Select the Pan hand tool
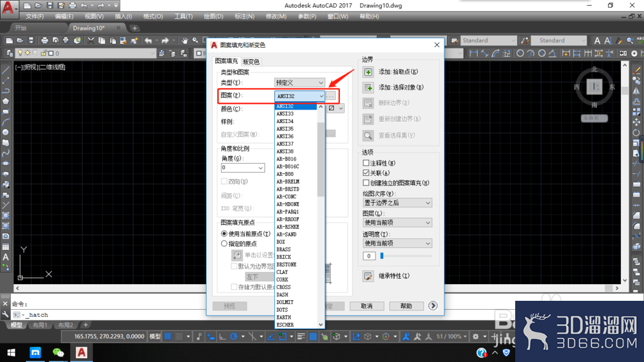644x362 pixels. pos(185,41)
